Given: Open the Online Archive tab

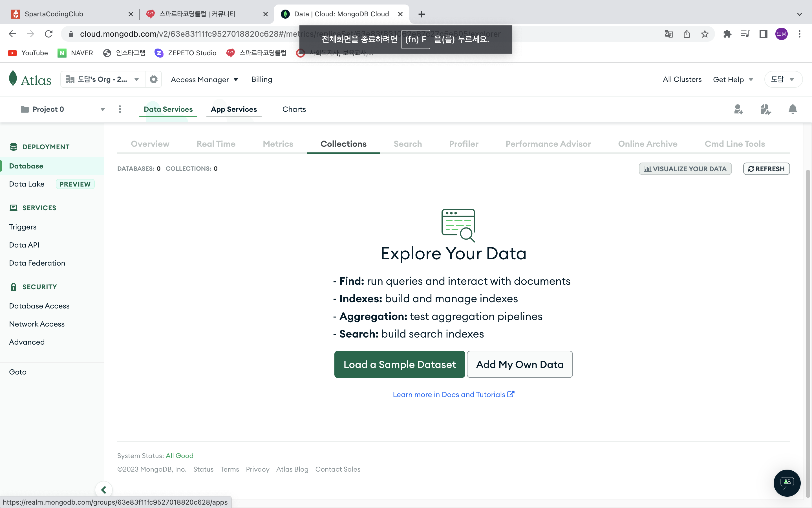Looking at the screenshot, I should point(648,144).
